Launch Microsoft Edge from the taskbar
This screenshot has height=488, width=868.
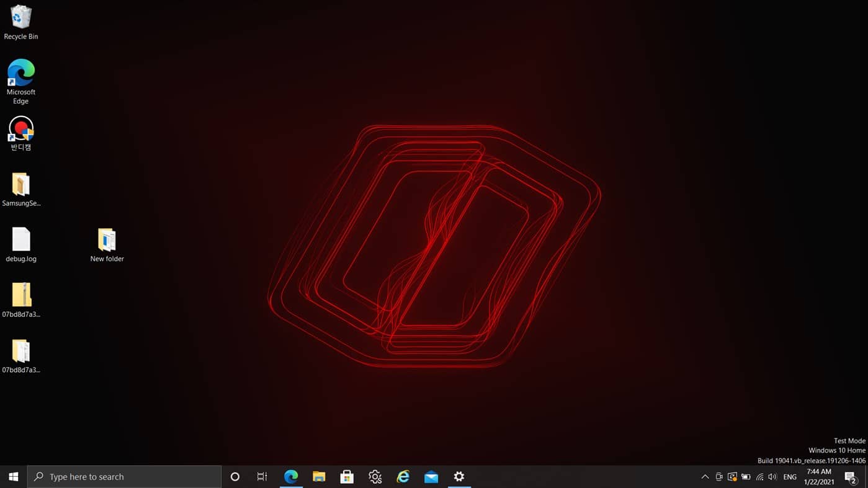click(x=291, y=476)
